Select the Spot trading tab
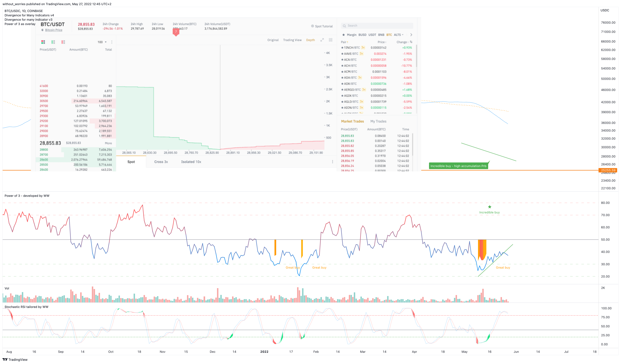 (x=131, y=162)
